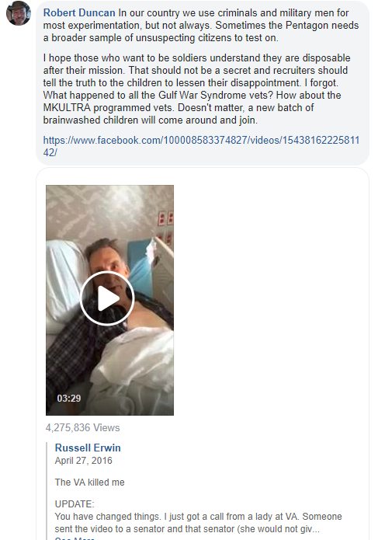
Task: Open the facebook.com video URL link
Action: pyautogui.click(x=201, y=146)
